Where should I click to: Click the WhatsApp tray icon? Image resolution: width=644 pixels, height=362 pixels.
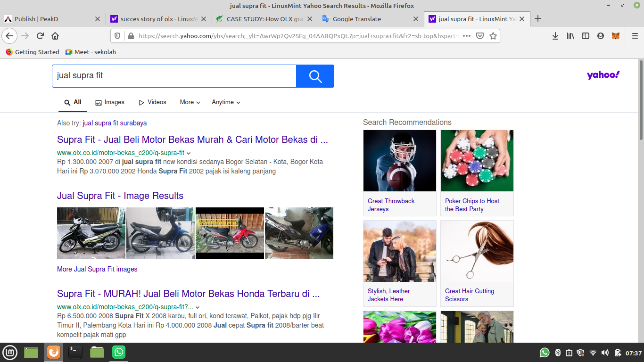click(x=545, y=353)
